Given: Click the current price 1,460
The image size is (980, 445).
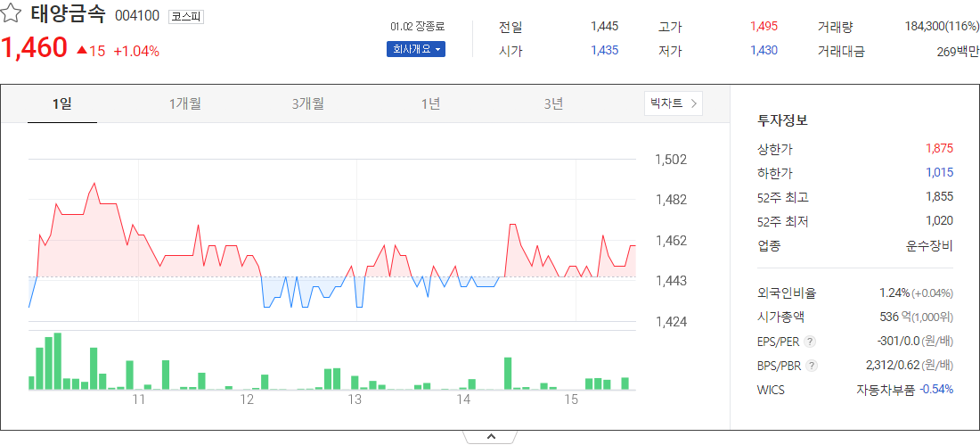Looking at the screenshot, I should (34, 48).
